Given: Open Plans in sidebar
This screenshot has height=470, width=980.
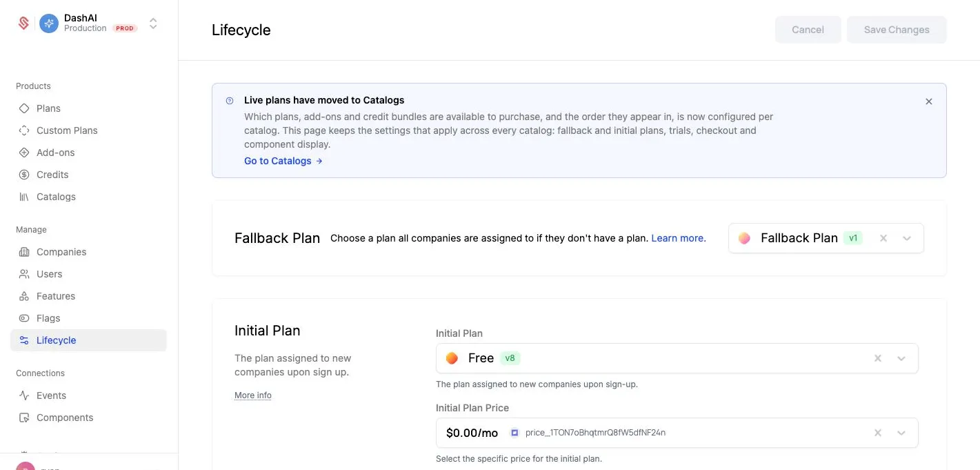Looking at the screenshot, I should pyautogui.click(x=88, y=108).
